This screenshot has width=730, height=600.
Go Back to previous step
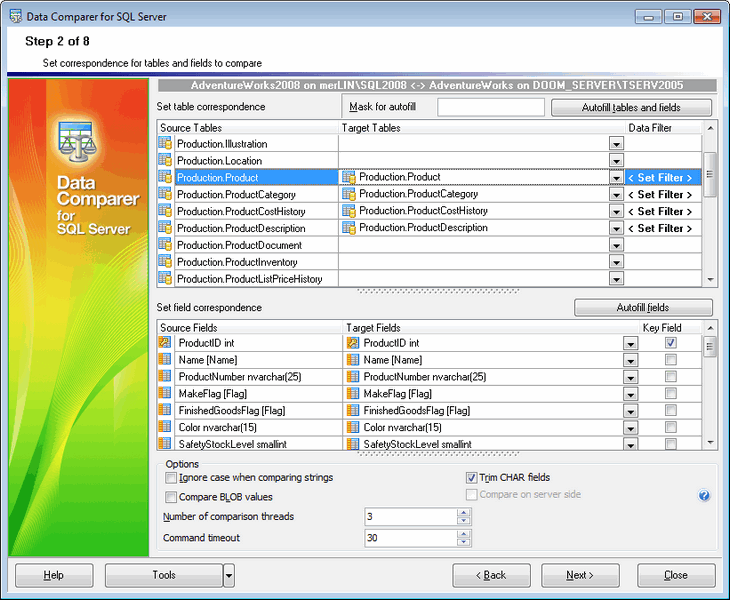coord(491,575)
